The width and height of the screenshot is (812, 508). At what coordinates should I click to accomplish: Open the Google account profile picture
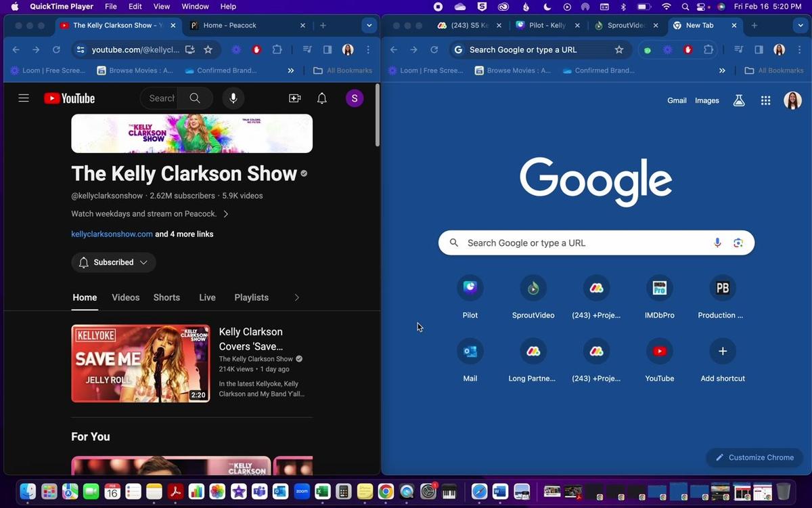pyautogui.click(x=792, y=100)
